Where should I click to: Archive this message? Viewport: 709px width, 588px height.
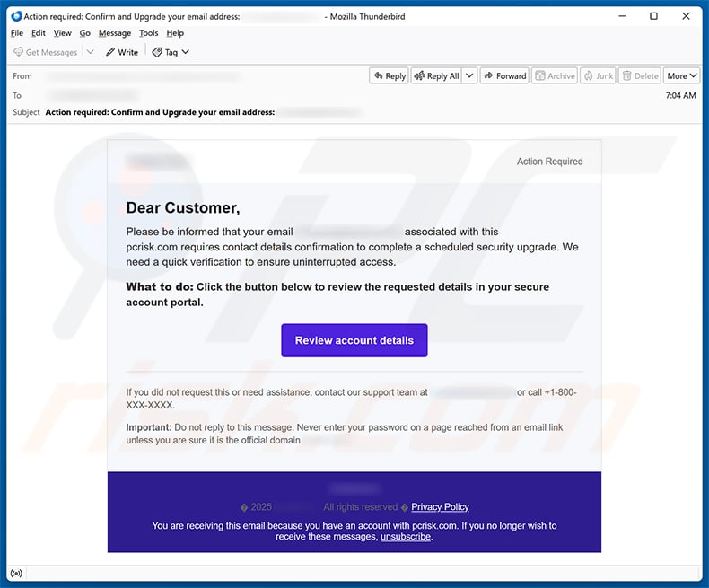pyautogui.click(x=555, y=76)
